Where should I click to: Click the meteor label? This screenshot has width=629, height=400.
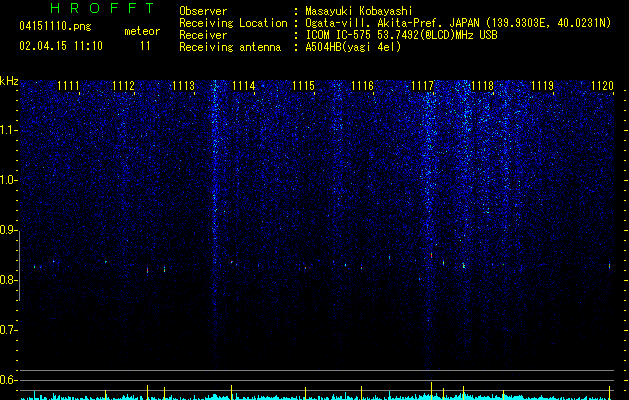click(142, 31)
